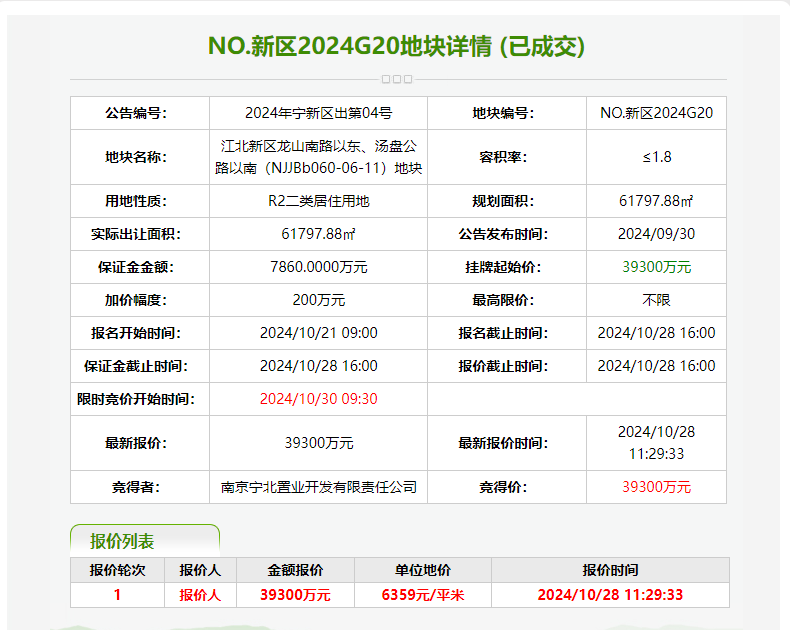Open the 报价列表 tab
The width and height of the screenshot is (790, 630).
point(145,541)
